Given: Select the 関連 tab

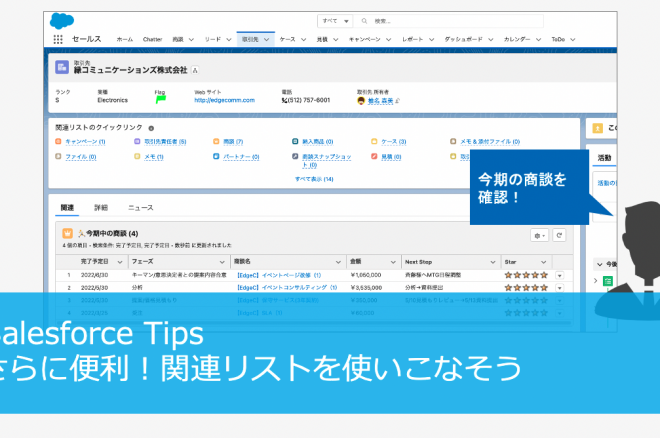Looking at the screenshot, I should click(x=67, y=207).
